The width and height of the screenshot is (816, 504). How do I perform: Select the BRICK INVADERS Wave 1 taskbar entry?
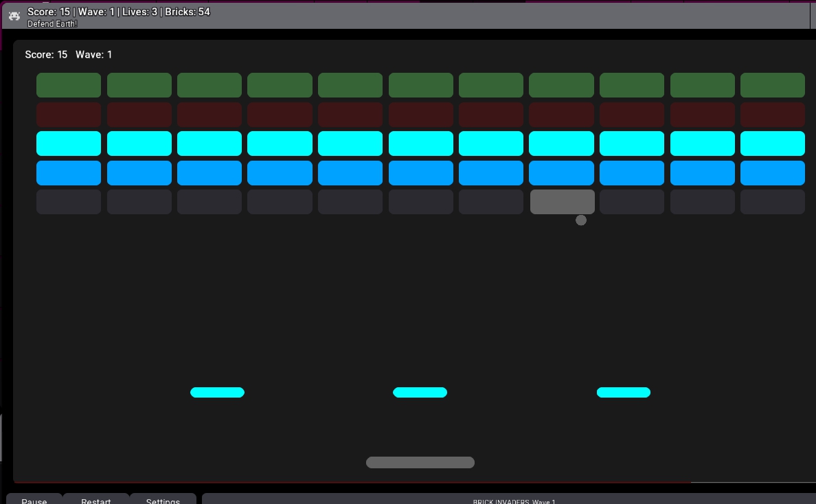click(514, 501)
